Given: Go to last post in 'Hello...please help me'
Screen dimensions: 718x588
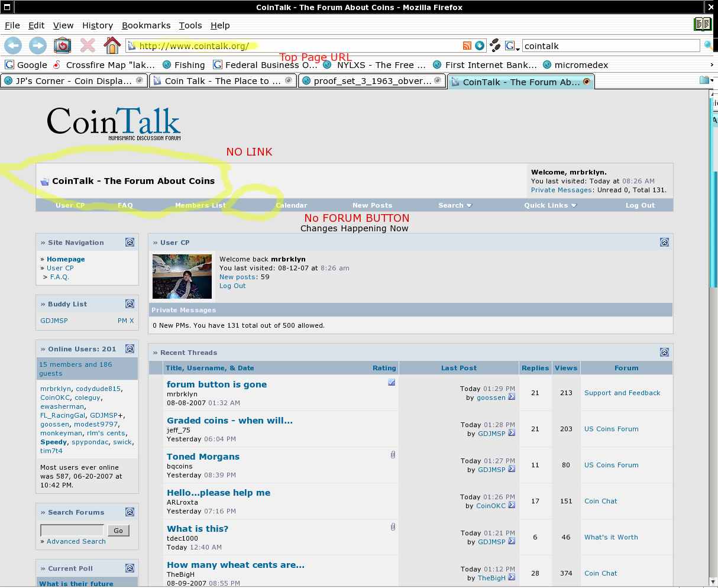Looking at the screenshot, I should point(512,505).
